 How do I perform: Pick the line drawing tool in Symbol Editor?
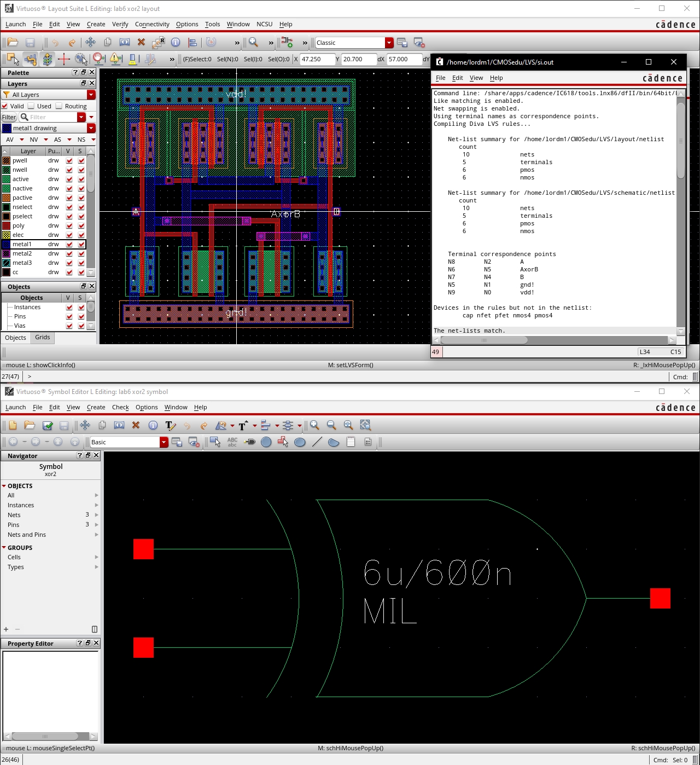(317, 442)
